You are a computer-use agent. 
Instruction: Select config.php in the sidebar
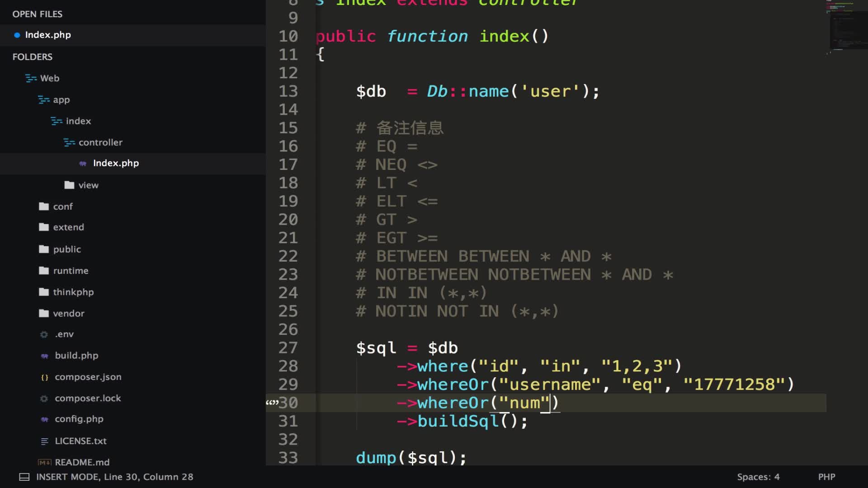pos(79,419)
